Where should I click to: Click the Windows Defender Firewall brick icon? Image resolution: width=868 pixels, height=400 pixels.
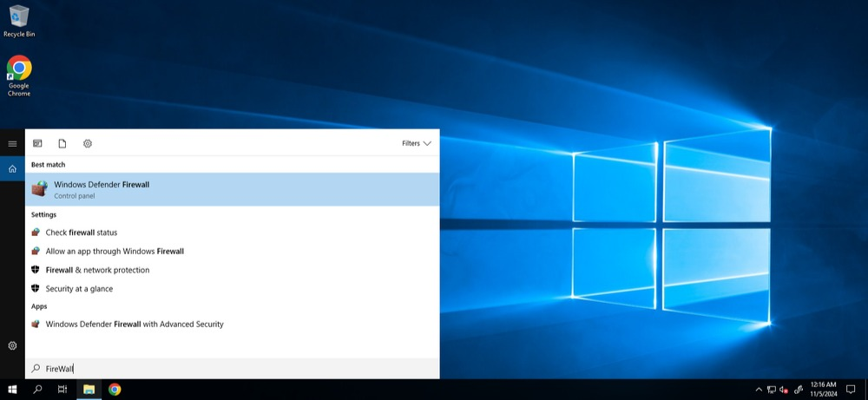pos(39,188)
